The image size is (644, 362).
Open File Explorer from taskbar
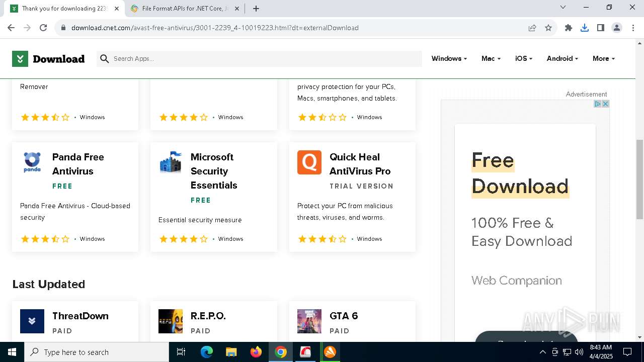[231, 352]
